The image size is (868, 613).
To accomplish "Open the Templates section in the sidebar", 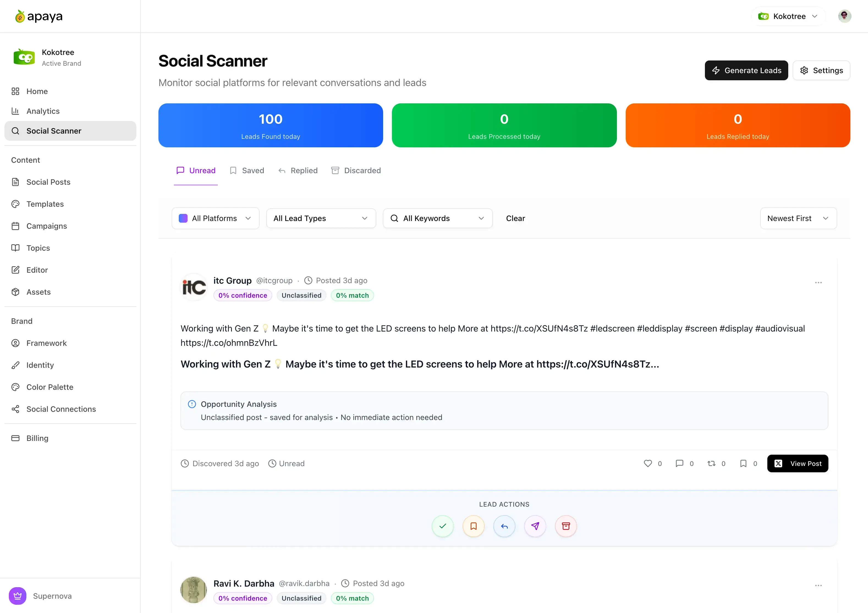I will [x=45, y=204].
